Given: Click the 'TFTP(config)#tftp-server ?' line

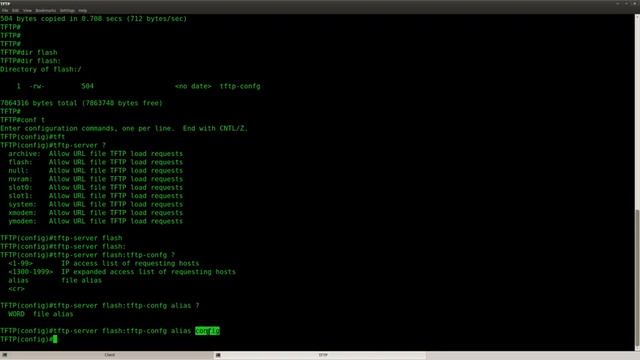Looking at the screenshot, I should coord(53,145).
